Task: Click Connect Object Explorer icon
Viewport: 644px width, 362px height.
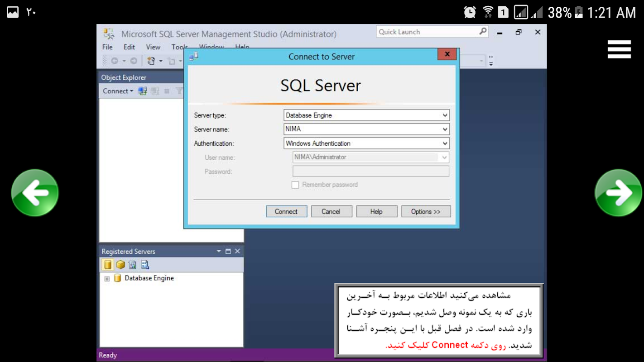Action: point(143,91)
